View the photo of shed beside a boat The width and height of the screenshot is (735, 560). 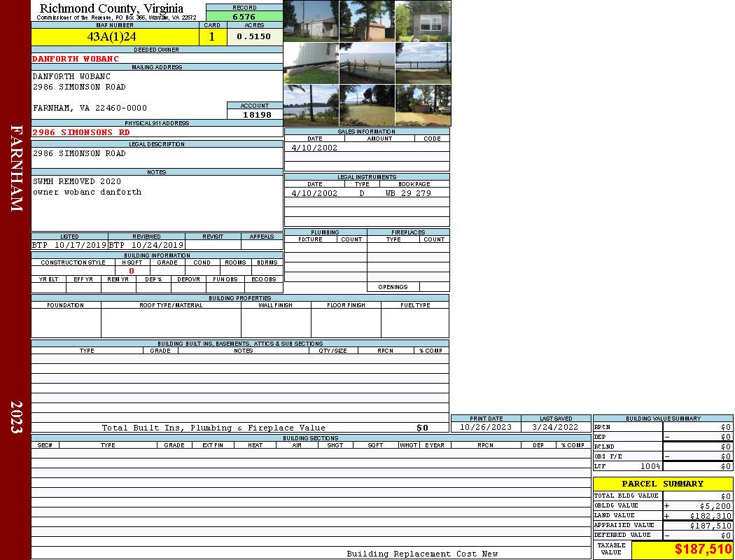pyautogui.click(x=423, y=106)
